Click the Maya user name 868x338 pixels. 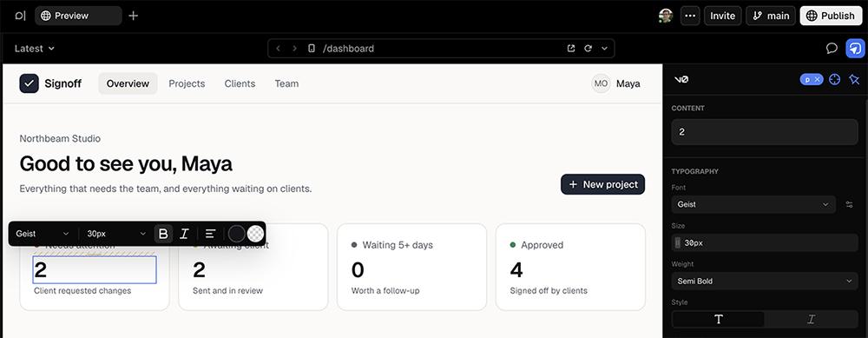628,83
